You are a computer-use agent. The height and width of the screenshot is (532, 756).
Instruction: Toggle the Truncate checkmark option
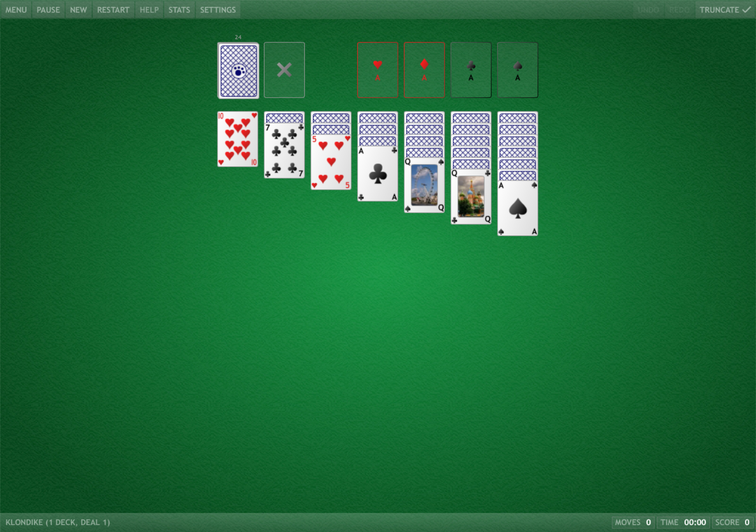pyautogui.click(x=725, y=10)
